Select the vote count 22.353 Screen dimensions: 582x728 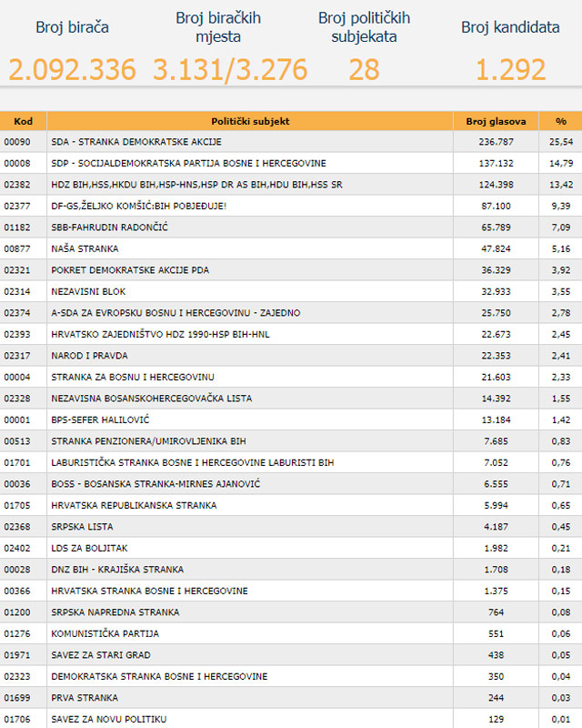497,355
